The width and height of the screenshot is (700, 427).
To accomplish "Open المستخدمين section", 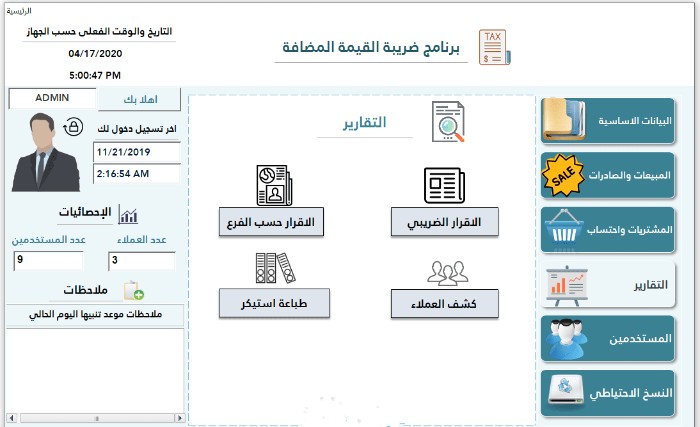I will [608, 339].
